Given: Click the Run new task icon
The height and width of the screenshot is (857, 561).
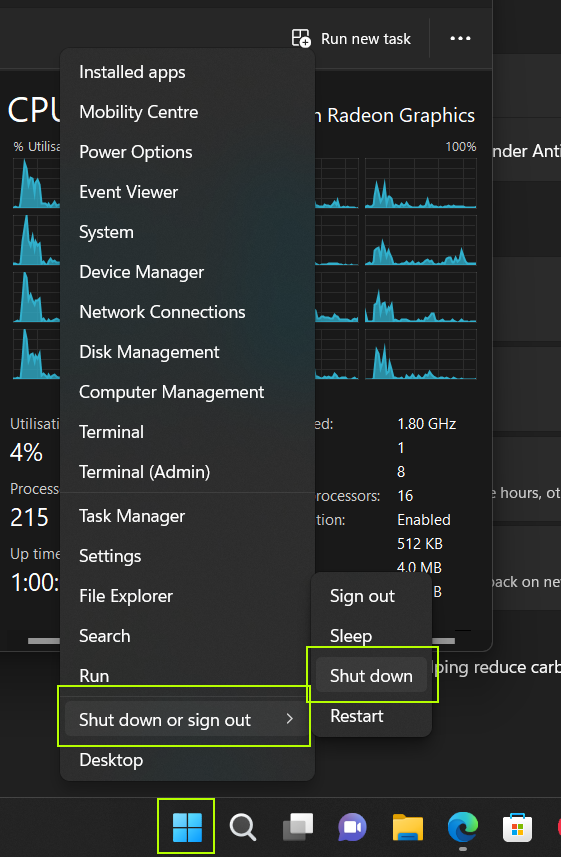Looking at the screenshot, I should point(301,38).
